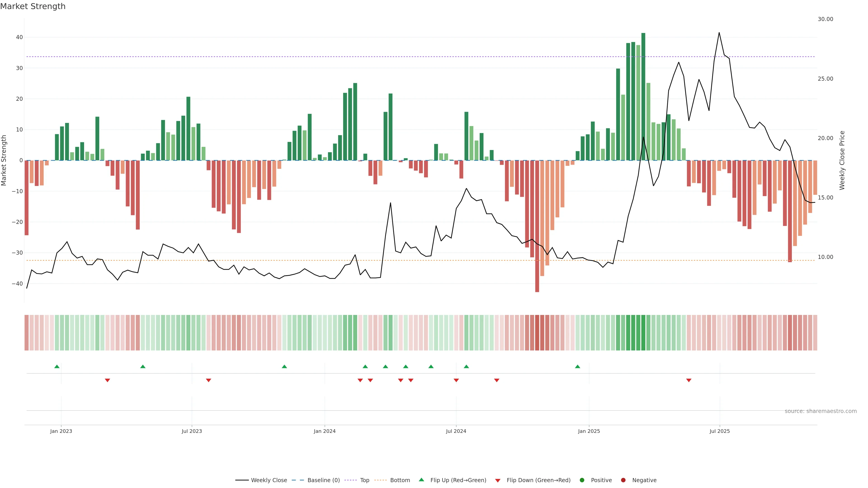Click the Weekly Close Price axis title
The height and width of the screenshot is (488, 868).
click(x=842, y=160)
